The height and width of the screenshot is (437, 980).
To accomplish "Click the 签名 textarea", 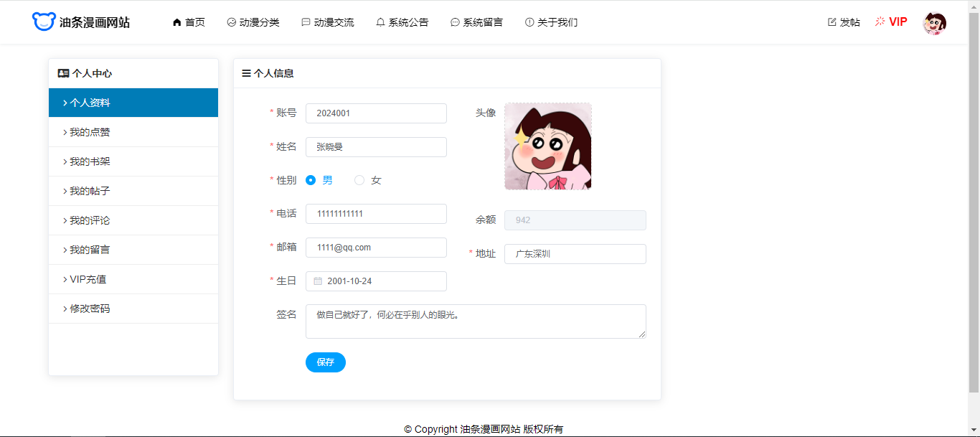I will [476, 321].
